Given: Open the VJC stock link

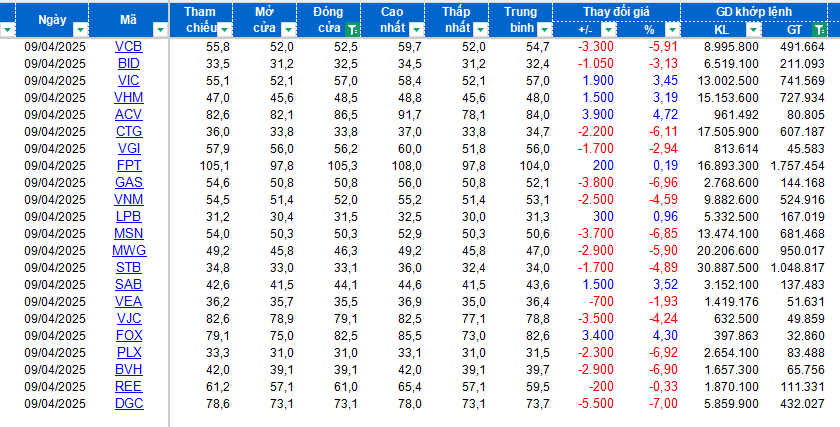Looking at the screenshot, I should coord(129,318).
